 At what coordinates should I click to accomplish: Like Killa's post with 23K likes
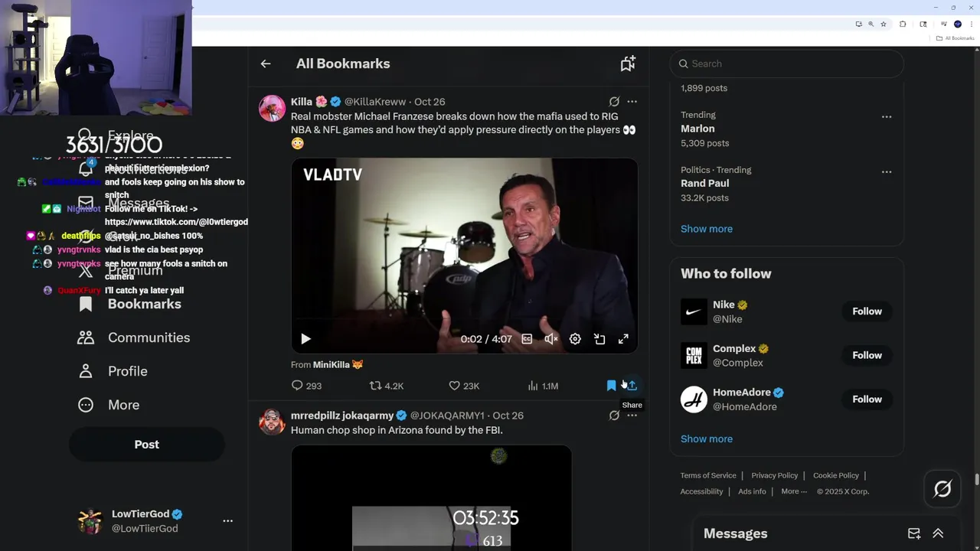464,386
